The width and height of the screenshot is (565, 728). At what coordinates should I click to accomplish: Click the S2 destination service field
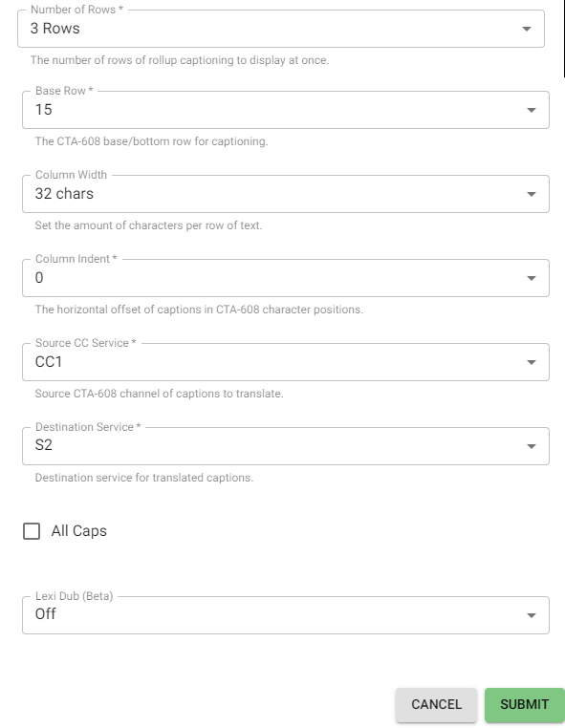coord(286,446)
